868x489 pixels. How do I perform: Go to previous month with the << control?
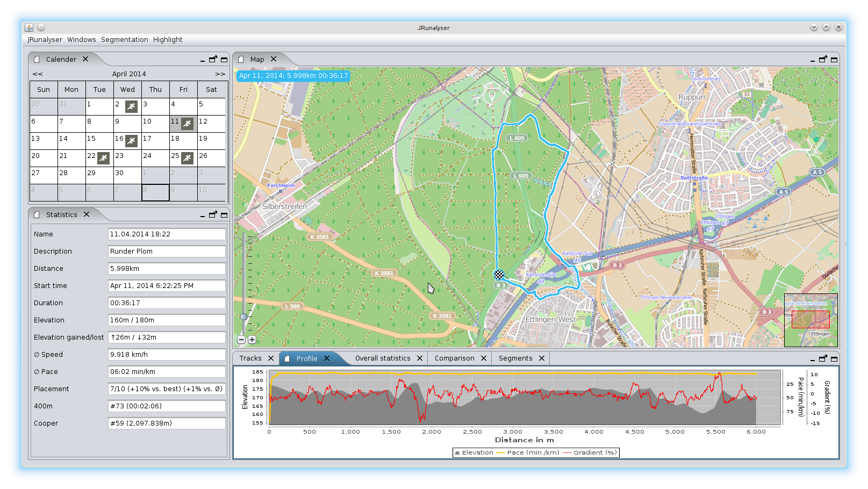(x=37, y=74)
